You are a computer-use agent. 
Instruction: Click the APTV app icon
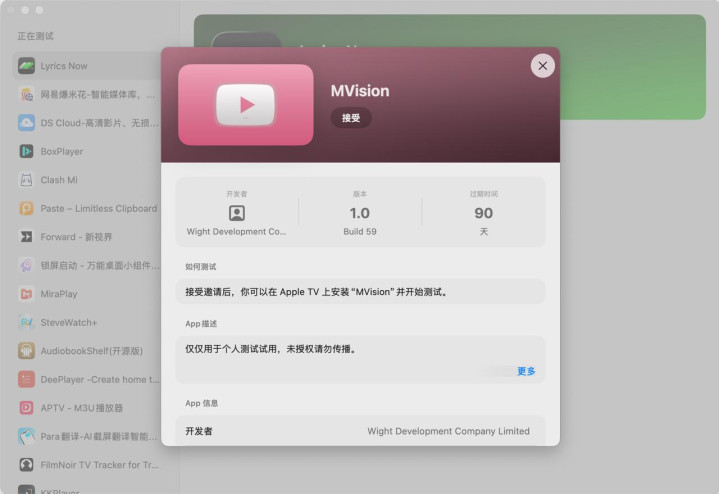26,408
